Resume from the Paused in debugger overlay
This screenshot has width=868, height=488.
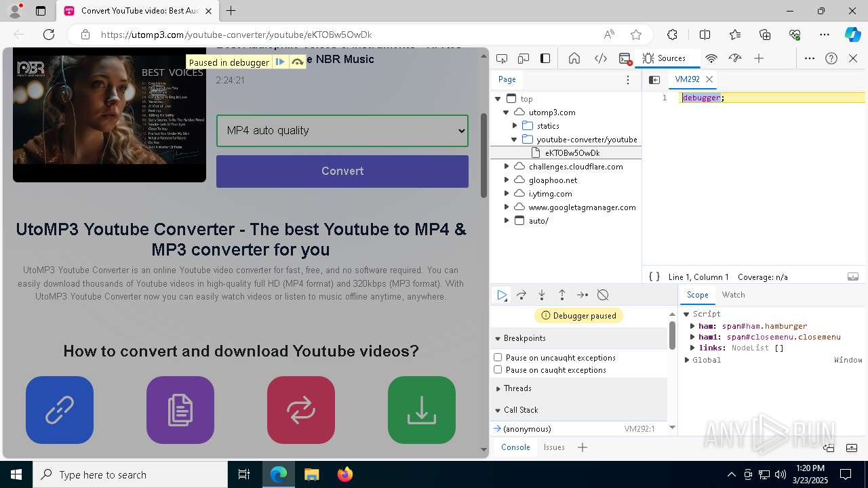pyautogui.click(x=280, y=62)
